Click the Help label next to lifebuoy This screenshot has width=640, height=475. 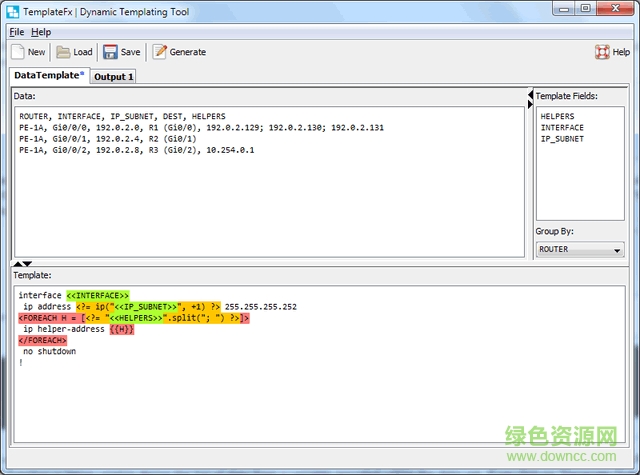621,52
